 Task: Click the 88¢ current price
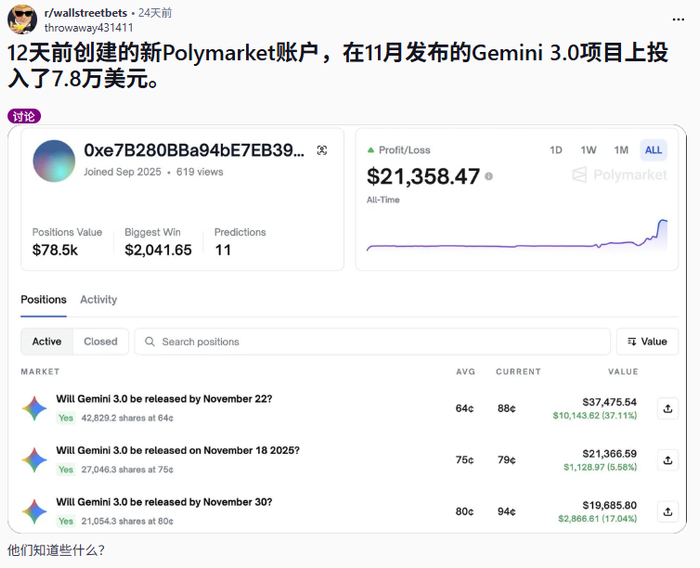(507, 409)
